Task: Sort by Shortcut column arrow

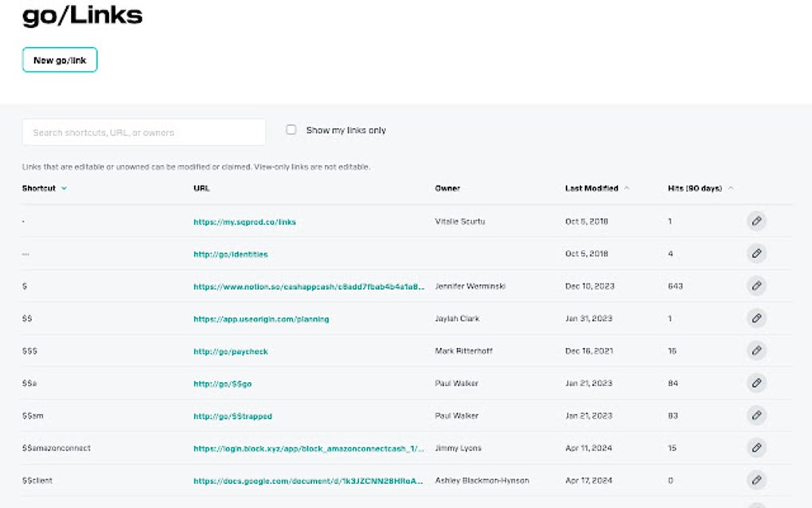Action: click(x=64, y=189)
